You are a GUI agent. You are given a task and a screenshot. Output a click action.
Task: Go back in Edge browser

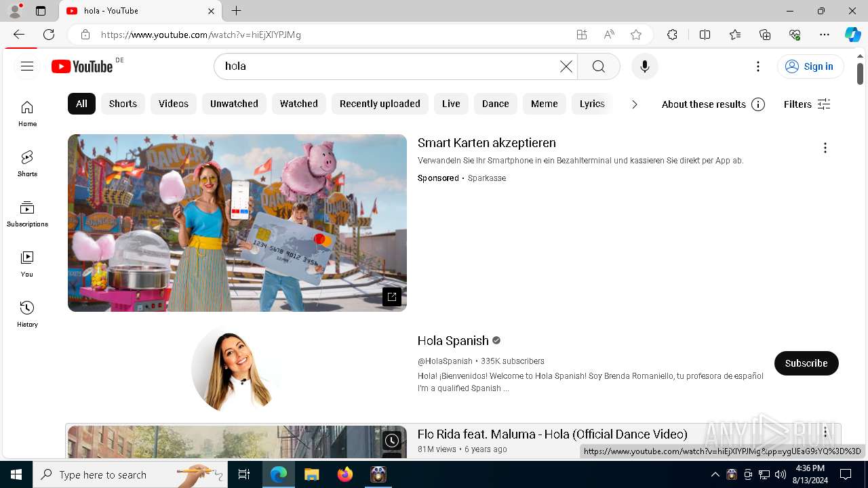[x=19, y=35]
